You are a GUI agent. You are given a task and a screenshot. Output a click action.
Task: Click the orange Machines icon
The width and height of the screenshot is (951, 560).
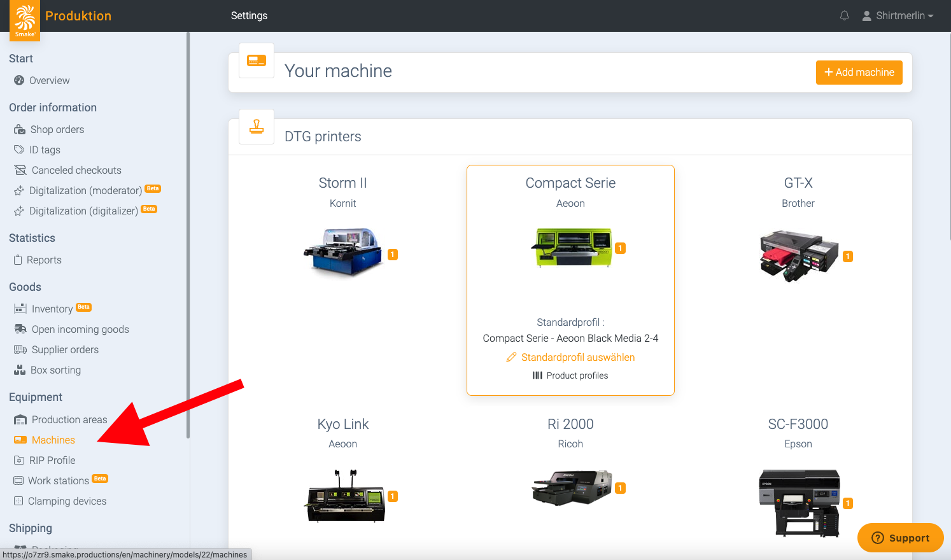(20, 440)
